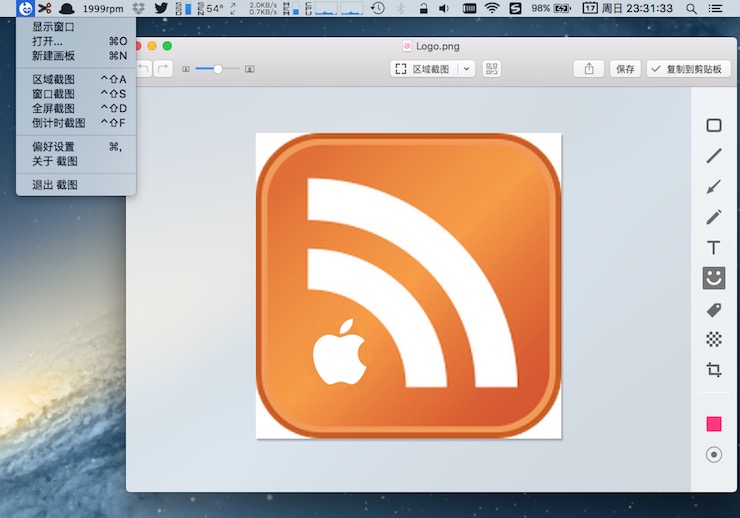The width and height of the screenshot is (740, 518).
Task: Click the screenshot app menu bar icon
Action: point(25,8)
